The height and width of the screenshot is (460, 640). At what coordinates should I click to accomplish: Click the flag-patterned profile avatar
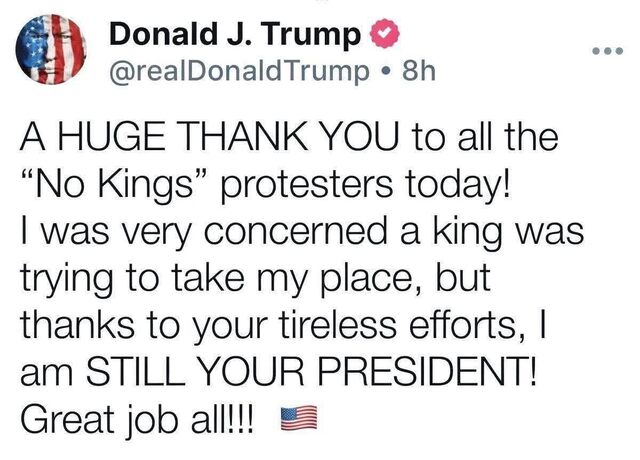click(x=50, y=51)
